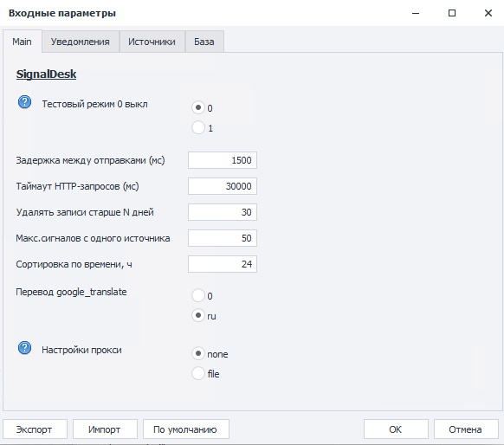Focus the HTTP timeout field
504x445 pixels.
[223, 186]
